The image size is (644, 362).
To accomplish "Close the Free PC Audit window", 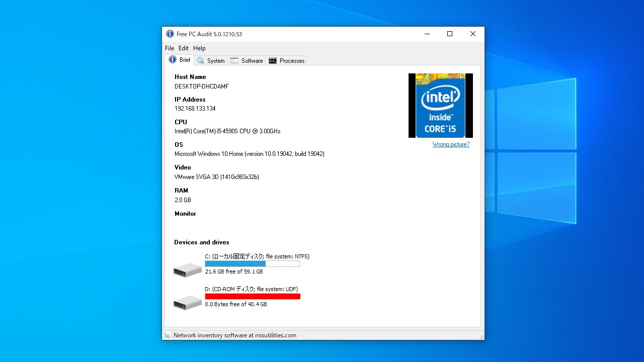I will pyautogui.click(x=473, y=34).
